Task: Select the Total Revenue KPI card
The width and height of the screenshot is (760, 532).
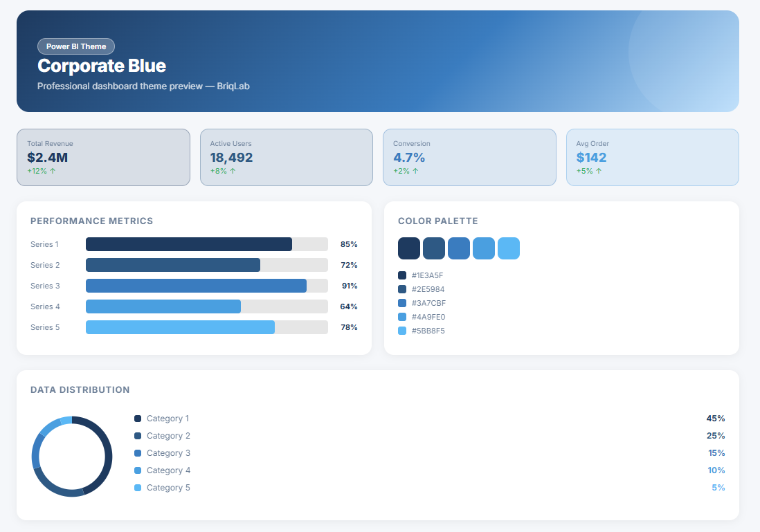Action: (x=103, y=157)
